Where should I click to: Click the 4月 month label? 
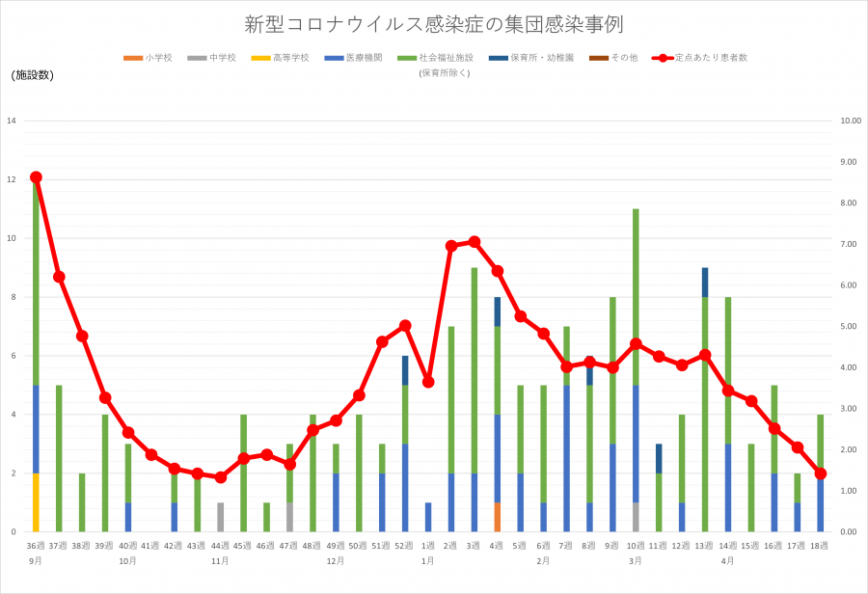pos(728,561)
